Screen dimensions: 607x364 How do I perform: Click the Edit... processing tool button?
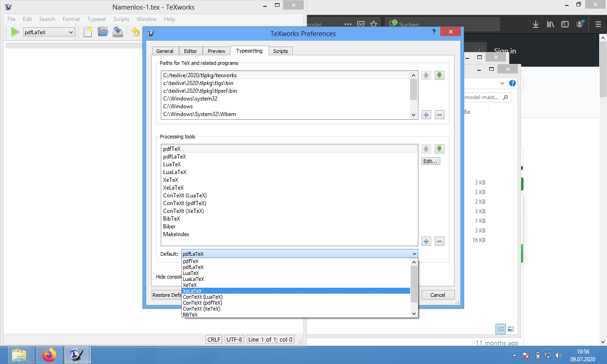tap(431, 161)
